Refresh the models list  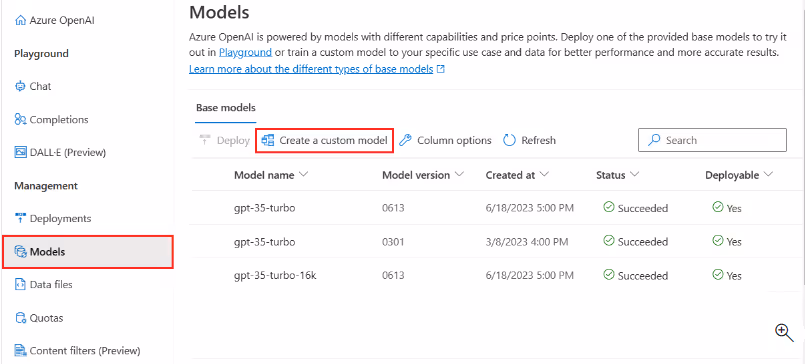529,140
